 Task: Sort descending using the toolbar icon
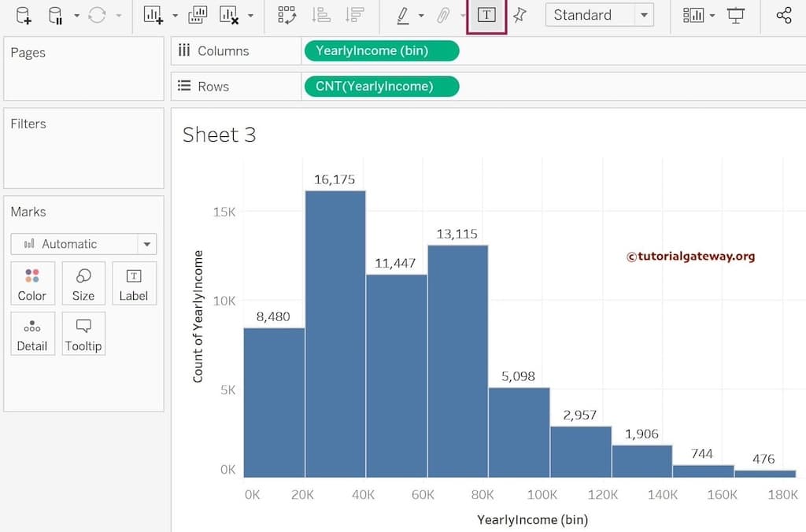[x=355, y=15]
